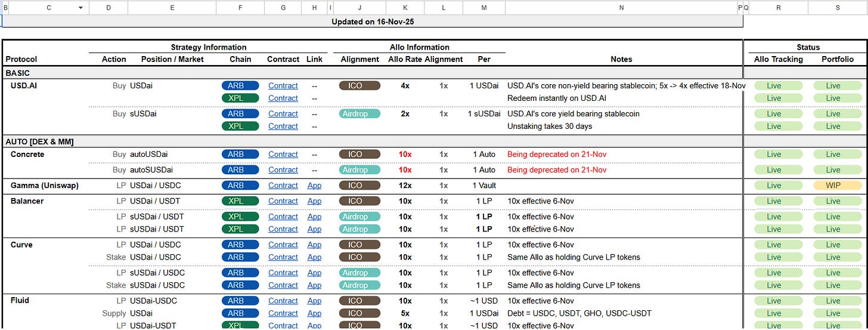Viewport: 868px width, 330px height.
Task: Click the 'Curve' protocol cell
Action: pos(21,245)
